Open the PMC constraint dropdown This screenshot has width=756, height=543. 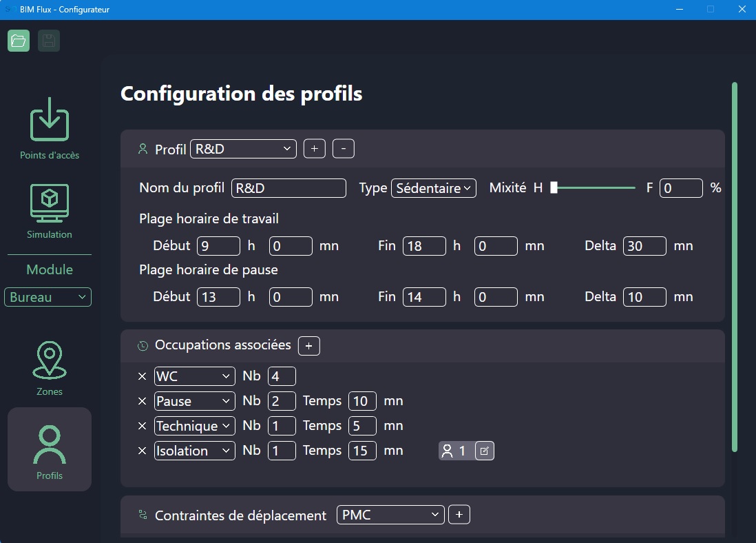[x=390, y=515]
